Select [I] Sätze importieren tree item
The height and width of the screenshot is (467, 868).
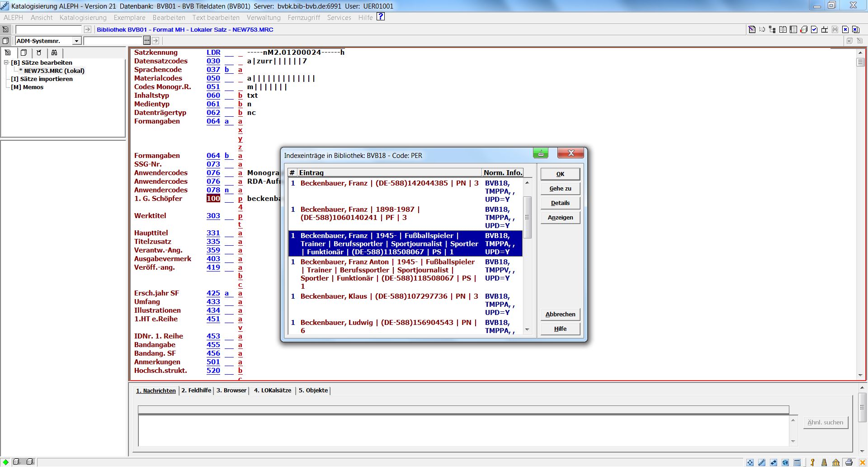click(x=46, y=79)
